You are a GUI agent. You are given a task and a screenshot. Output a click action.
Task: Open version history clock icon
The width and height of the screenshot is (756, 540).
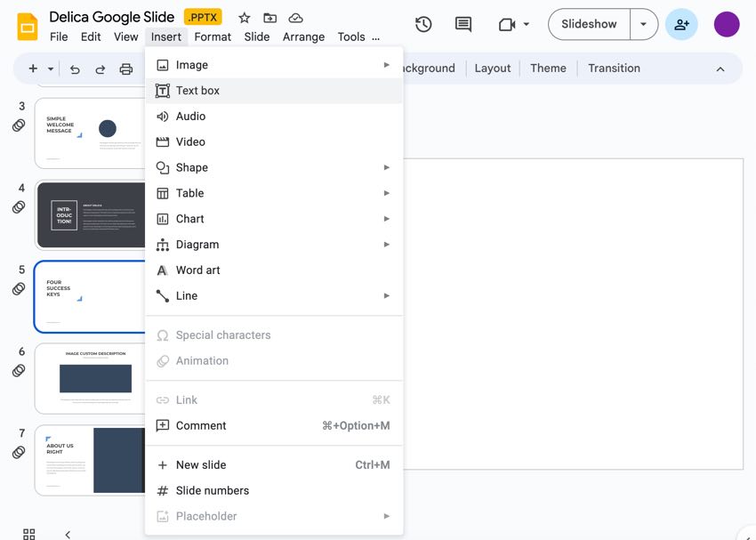pos(423,24)
